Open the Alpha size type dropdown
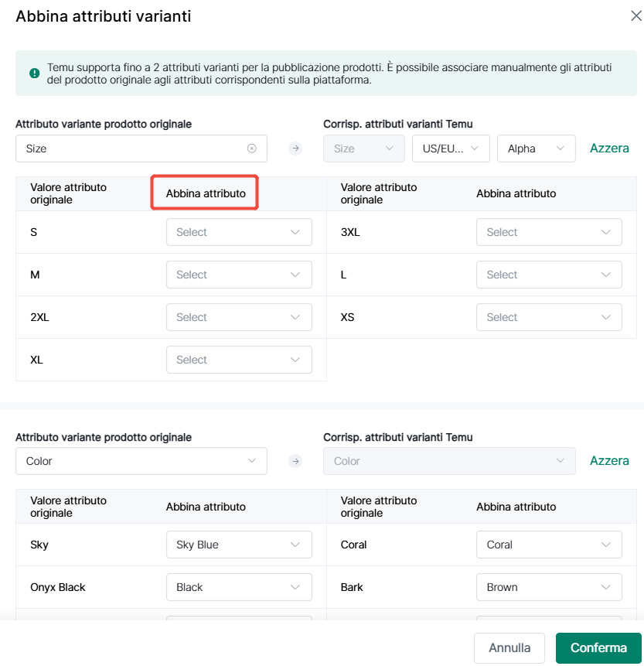This screenshot has width=644, height=666. tap(537, 149)
